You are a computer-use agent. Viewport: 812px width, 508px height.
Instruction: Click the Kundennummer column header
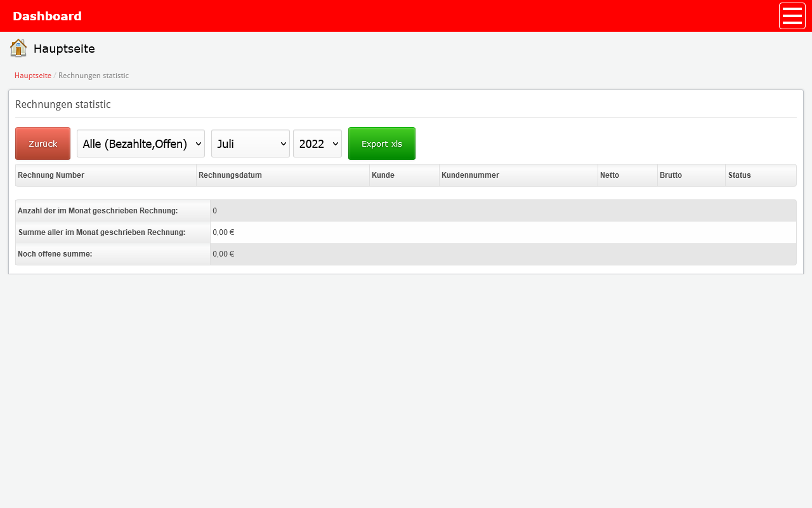pyautogui.click(x=470, y=175)
